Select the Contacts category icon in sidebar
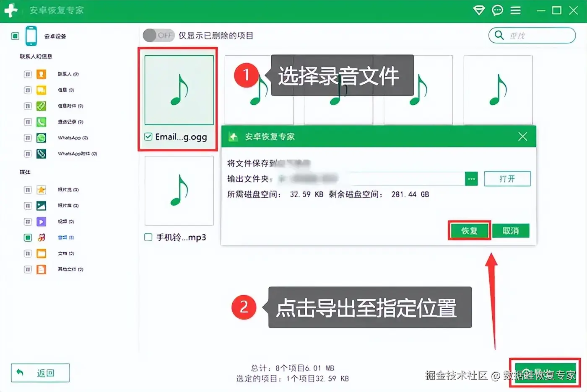This screenshot has width=587, height=392. (x=41, y=74)
